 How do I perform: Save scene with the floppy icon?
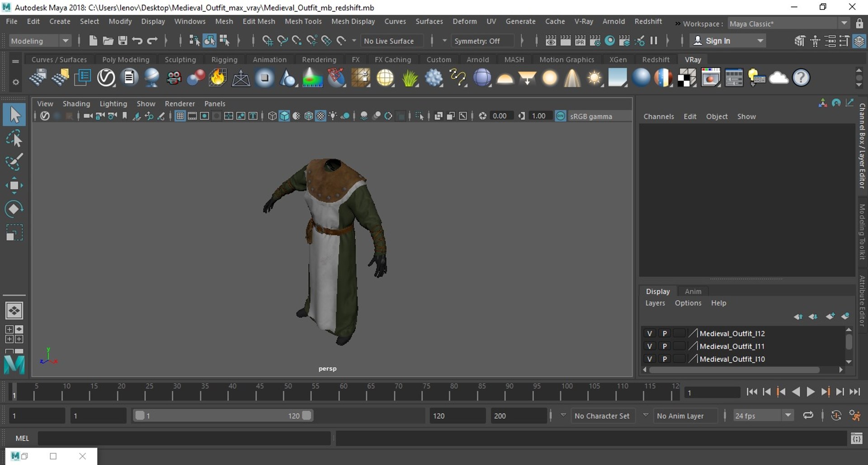tap(123, 41)
